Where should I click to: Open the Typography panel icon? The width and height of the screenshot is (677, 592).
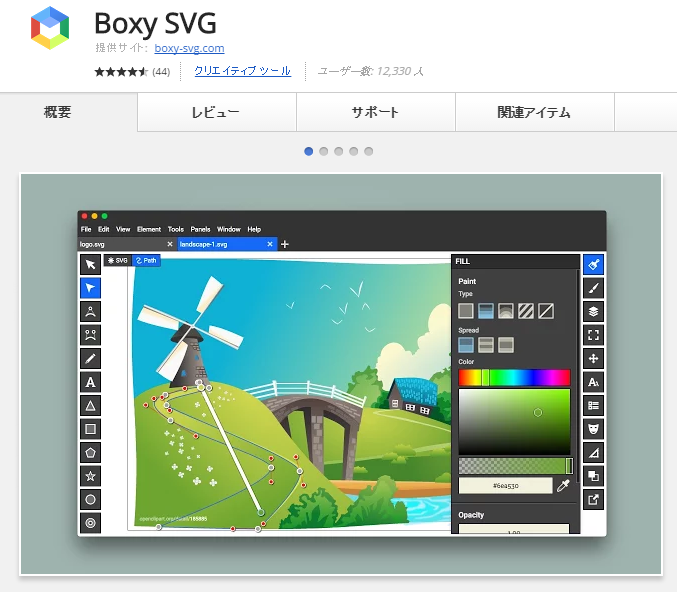click(x=593, y=382)
